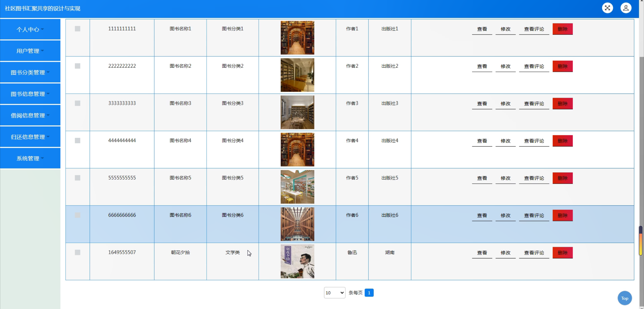644x309 pixels.
Task: Check the box for the 朝花夕拾 row
Action: pos(77,252)
